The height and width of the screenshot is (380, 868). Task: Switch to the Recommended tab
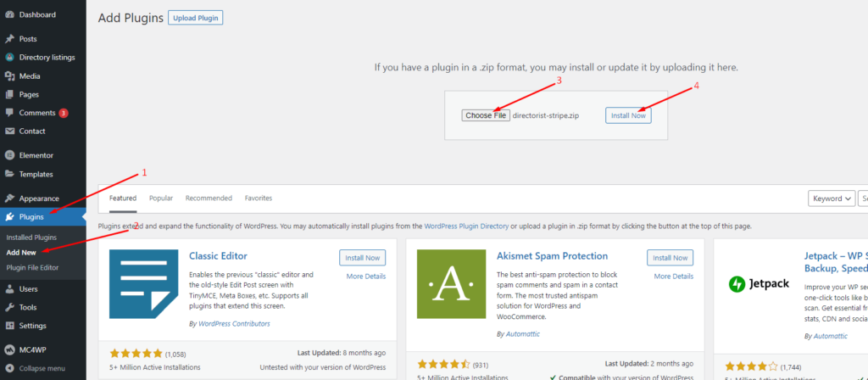[209, 198]
